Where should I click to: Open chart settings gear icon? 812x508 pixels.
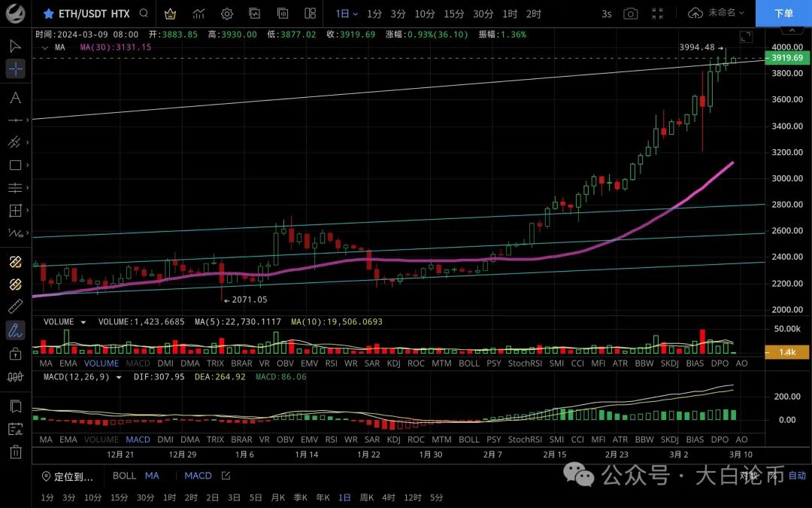(227, 14)
